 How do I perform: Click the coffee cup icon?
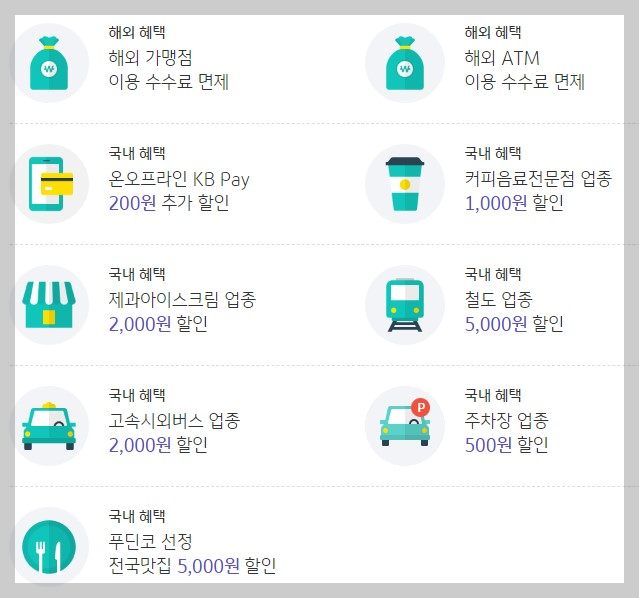(x=405, y=184)
